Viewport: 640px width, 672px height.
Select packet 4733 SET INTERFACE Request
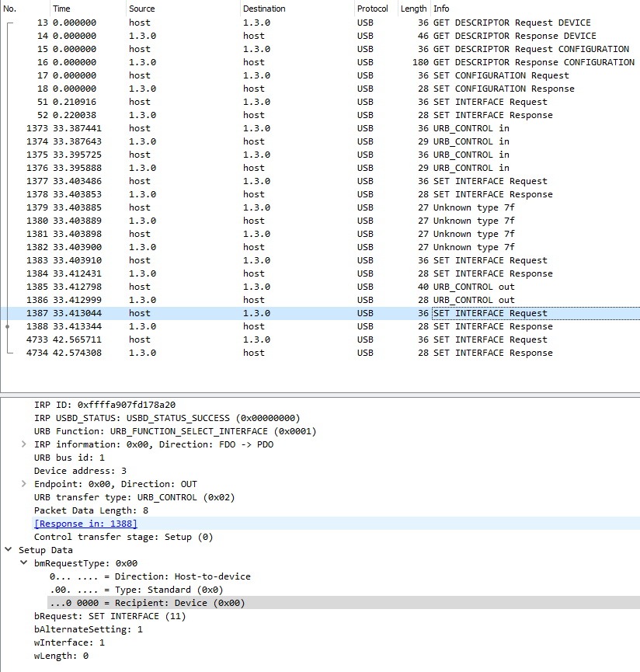click(x=320, y=339)
